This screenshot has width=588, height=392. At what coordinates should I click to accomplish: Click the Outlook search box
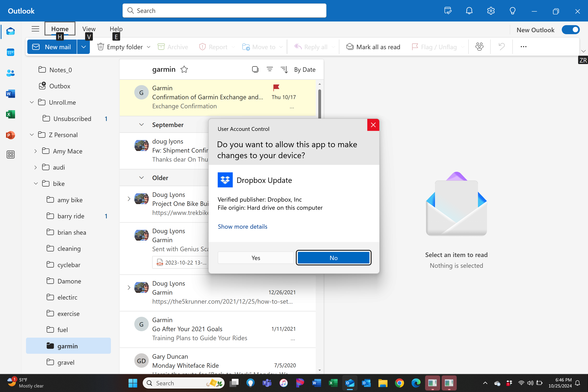pos(224,11)
